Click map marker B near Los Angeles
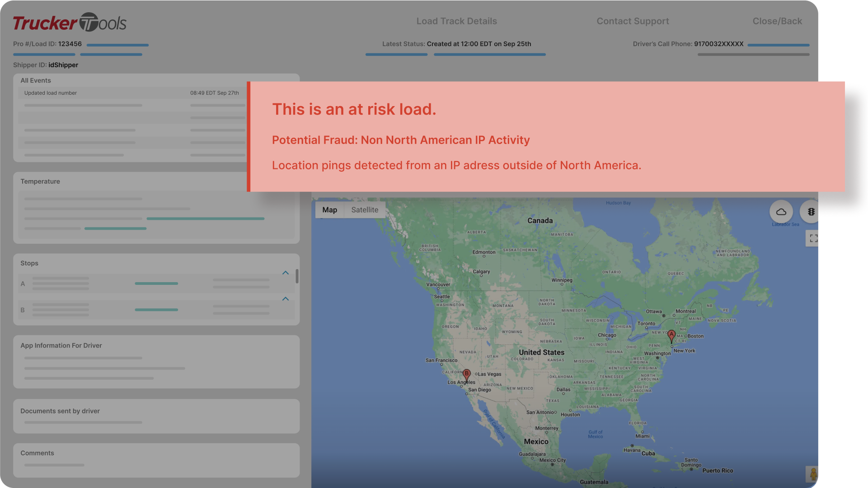Viewport: 868px width, 488px height. pos(466,375)
